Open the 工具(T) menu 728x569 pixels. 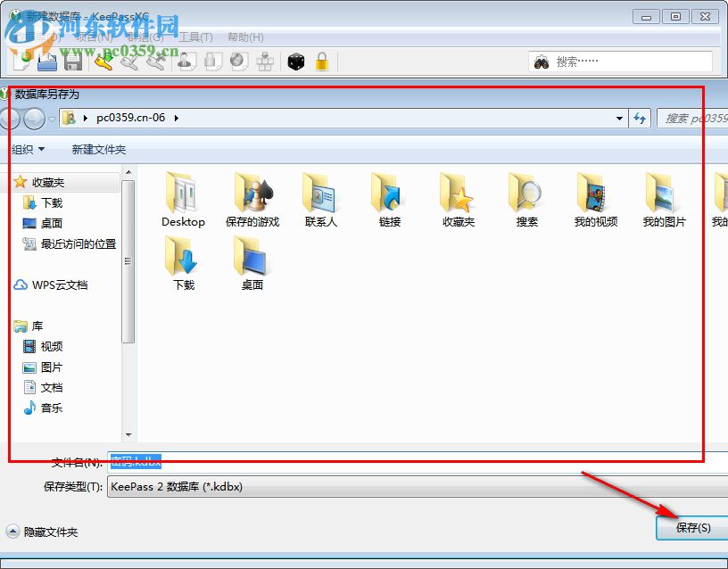pyautogui.click(x=195, y=37)
